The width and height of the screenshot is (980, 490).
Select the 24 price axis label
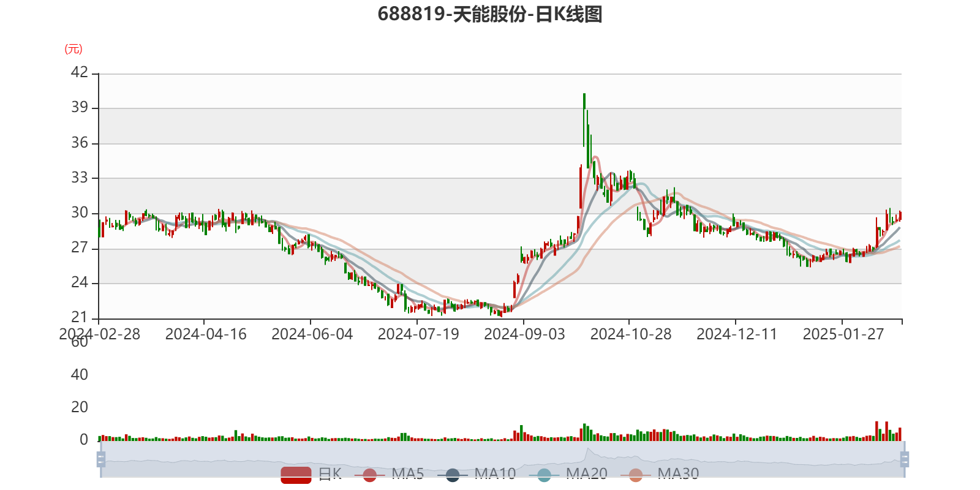click(x=80, y=282)
